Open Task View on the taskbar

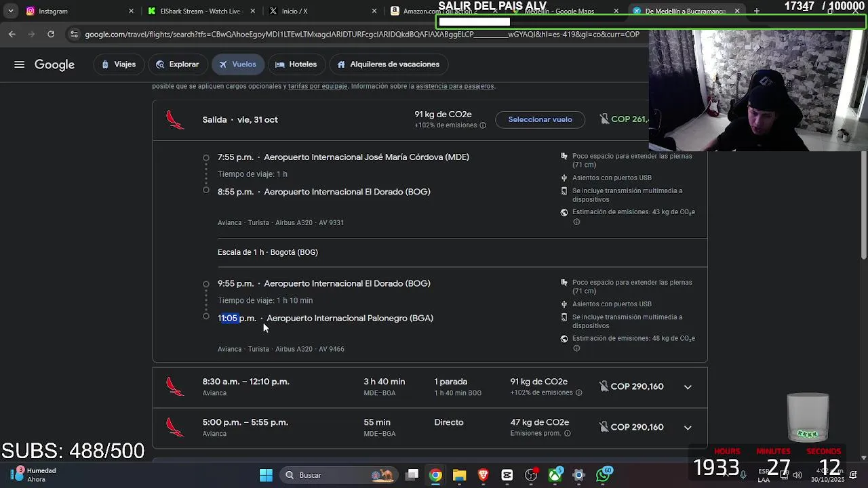[412, 475]
